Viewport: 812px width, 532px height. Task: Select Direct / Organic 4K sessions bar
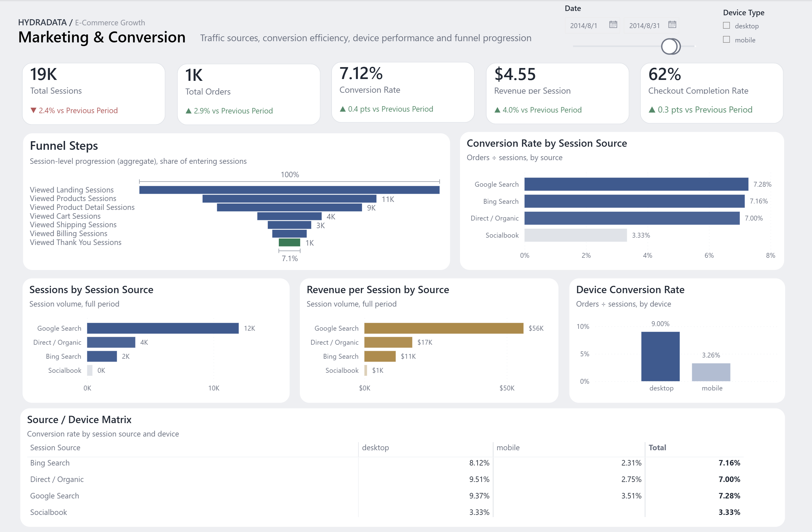111,342
